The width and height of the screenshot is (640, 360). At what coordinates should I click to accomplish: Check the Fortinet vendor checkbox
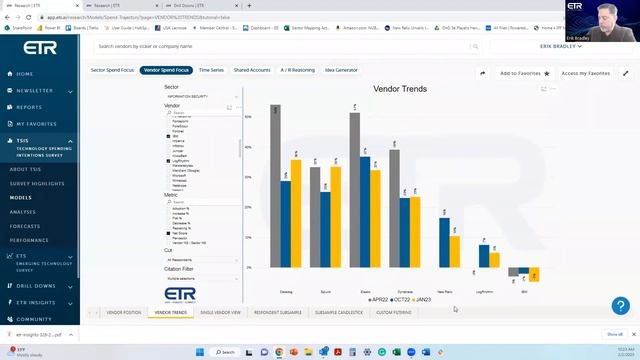coord(168,131)
